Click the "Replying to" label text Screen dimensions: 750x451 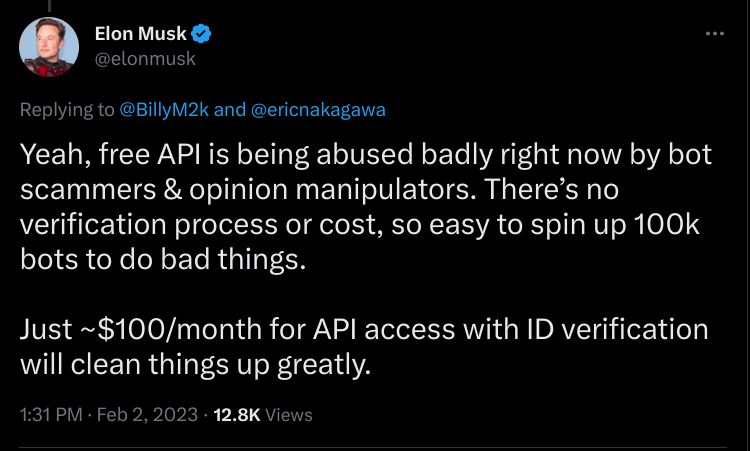(x=67, y=110)
